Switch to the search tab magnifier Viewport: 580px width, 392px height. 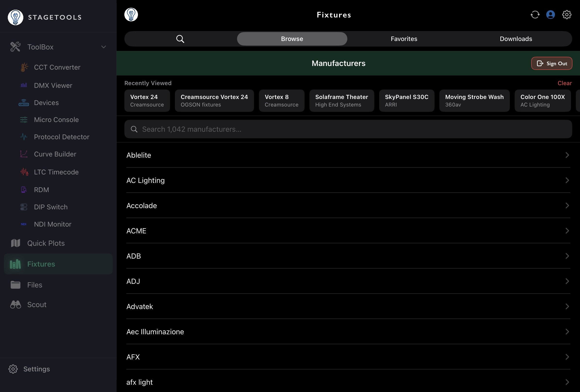click(x=180, y=39)
